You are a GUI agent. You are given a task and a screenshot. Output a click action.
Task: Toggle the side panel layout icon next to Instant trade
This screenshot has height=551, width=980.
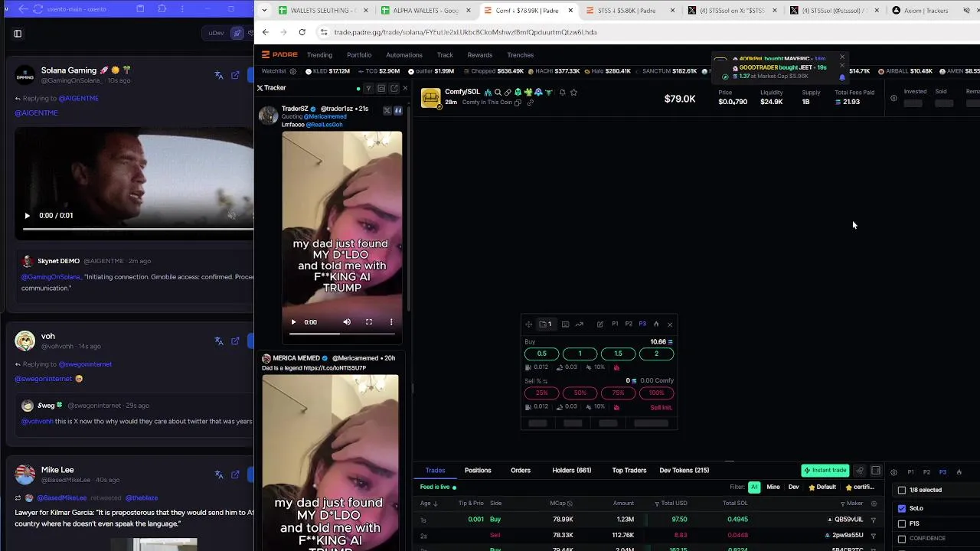pyautogui.click(x=876, y=471)
